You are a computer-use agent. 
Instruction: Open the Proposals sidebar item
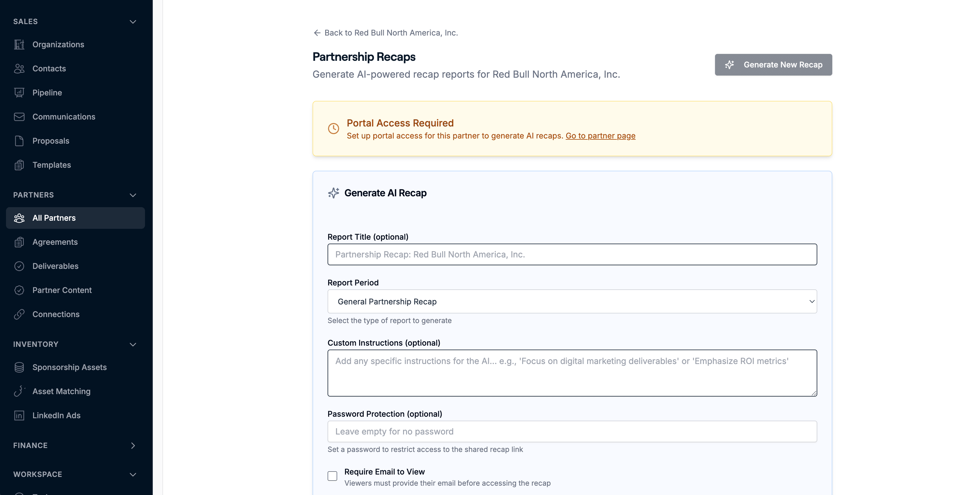coord(51,141)
